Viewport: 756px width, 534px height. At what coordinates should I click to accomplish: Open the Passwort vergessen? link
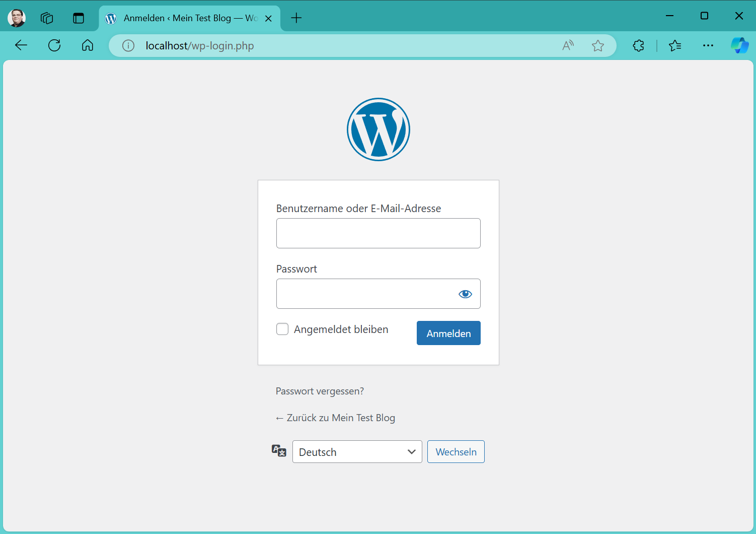[320, 391]
